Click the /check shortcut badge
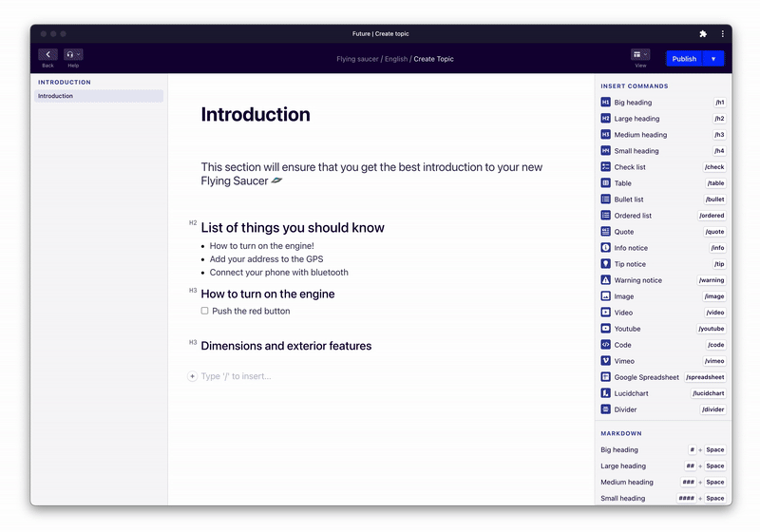 (x=714, y=166)
